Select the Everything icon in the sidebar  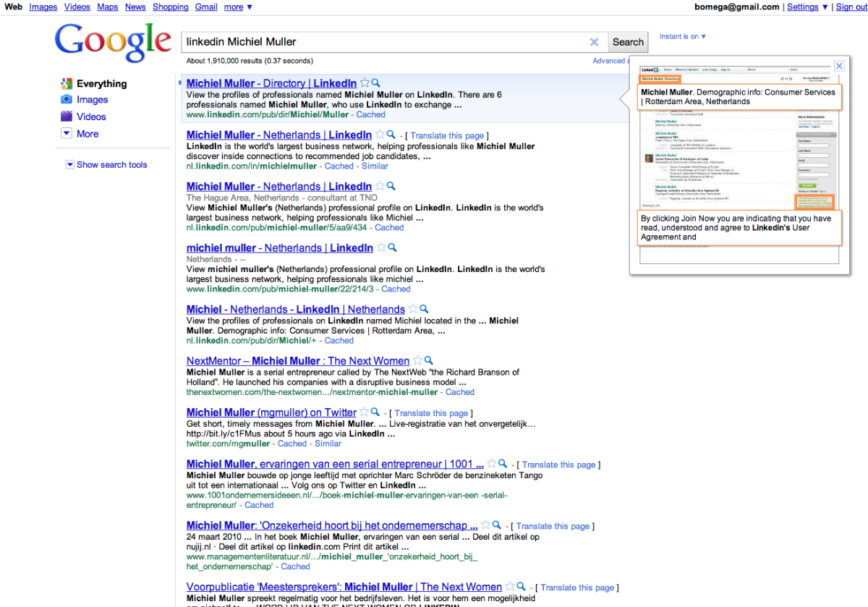point(67,83)
